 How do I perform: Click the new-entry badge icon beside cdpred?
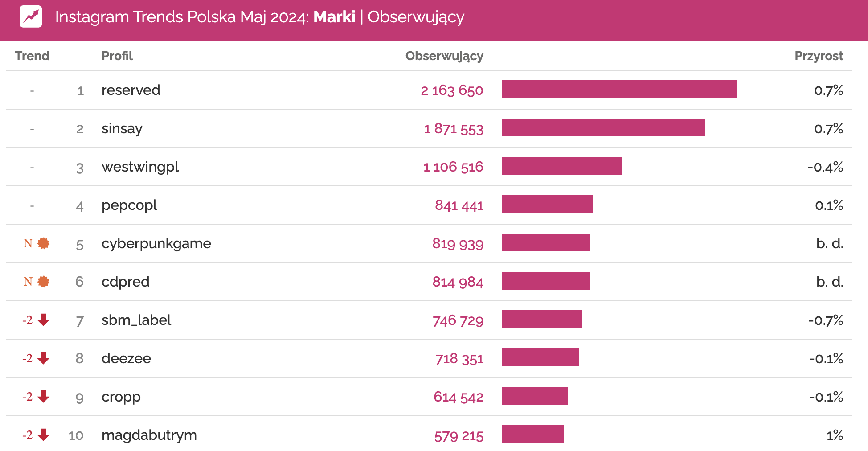pyautogui.click(x=43, y=282)
